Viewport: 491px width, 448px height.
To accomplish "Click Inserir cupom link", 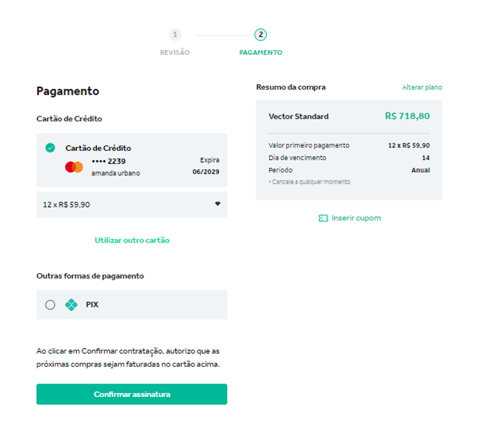I will click(x=356, y=218).
